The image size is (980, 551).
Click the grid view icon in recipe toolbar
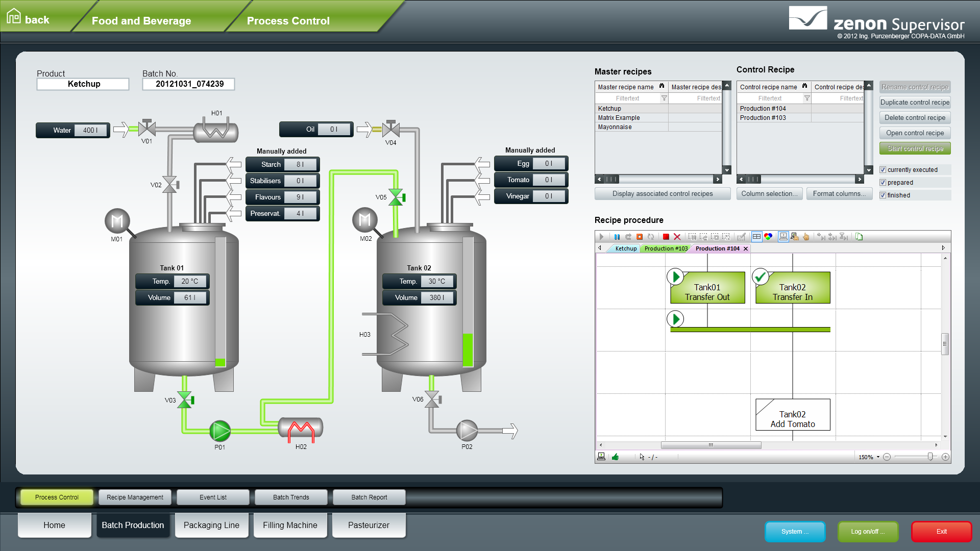[x=756, y=237]
